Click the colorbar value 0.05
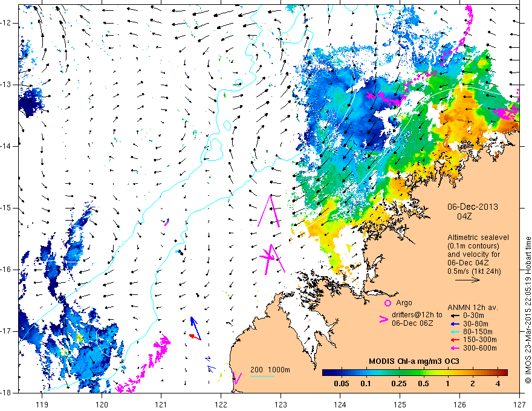This screenshot has height=411, width=532. point(342,384)
